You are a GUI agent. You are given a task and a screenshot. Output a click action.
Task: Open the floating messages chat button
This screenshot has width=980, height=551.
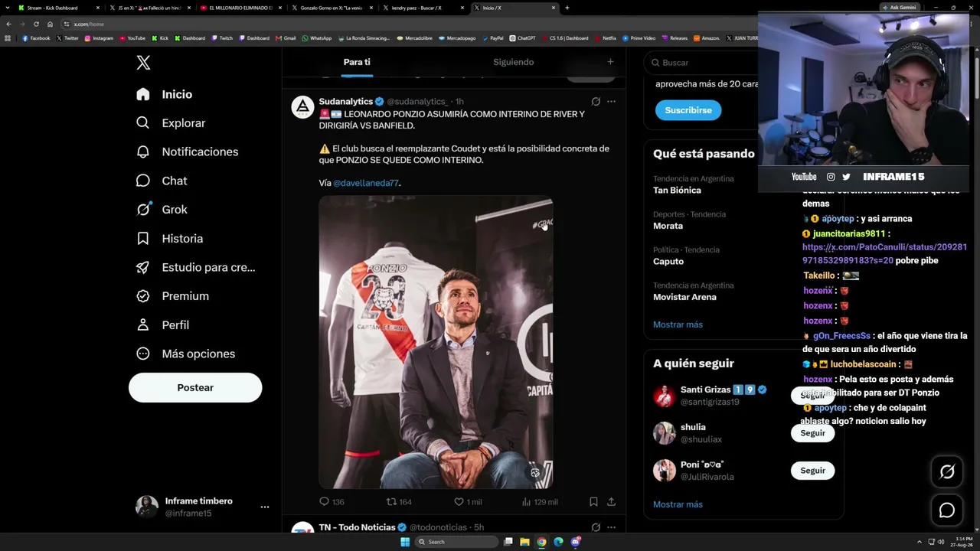pos(947,510)
